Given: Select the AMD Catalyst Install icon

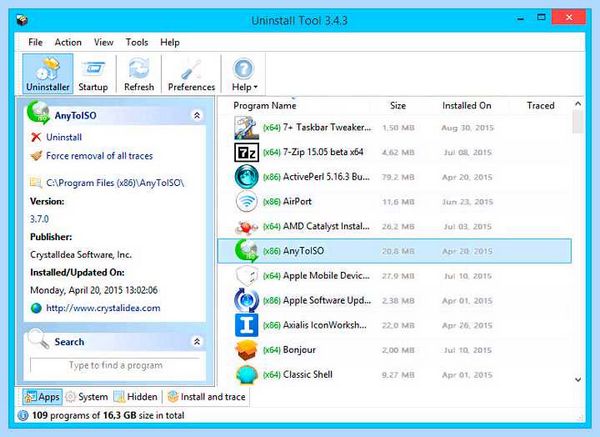Looking at the screenshot, I should point(246,227).
